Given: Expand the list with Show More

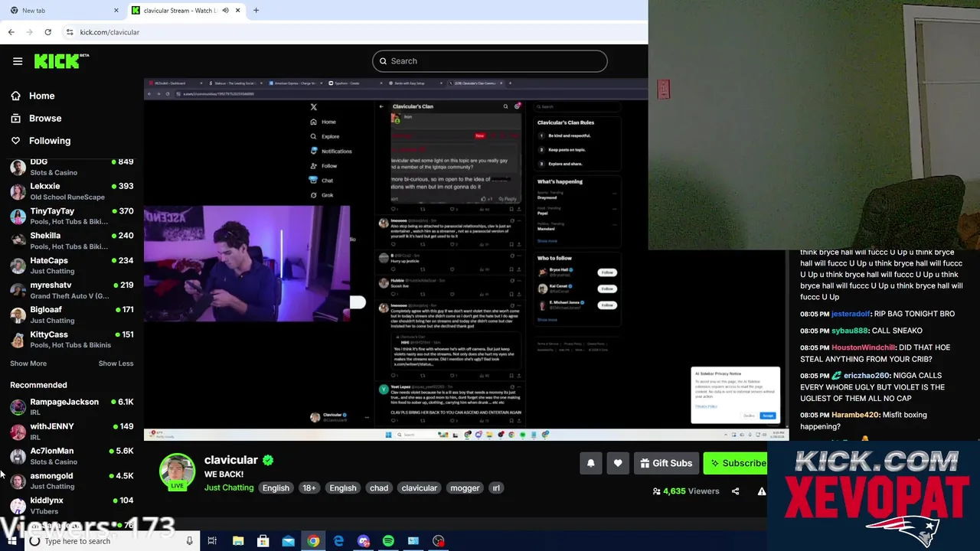Looking at the screenshot, I should click(28, 364).
